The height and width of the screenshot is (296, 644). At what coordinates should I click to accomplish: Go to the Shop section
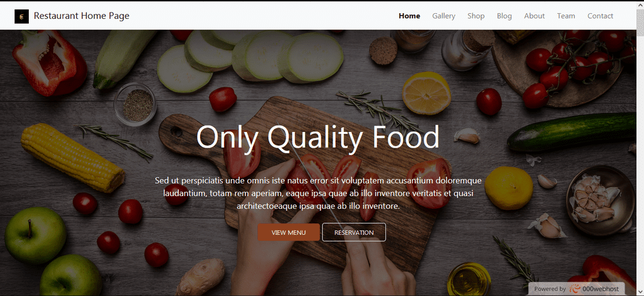pos(476,16)
